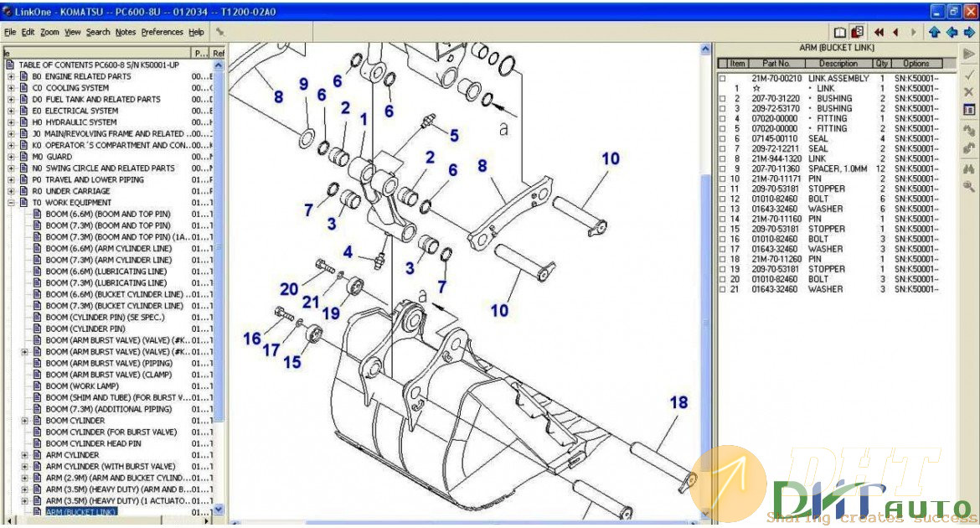
Task: Collapse T0 WORK EQUIPMENT node
Action: [11, 203]
